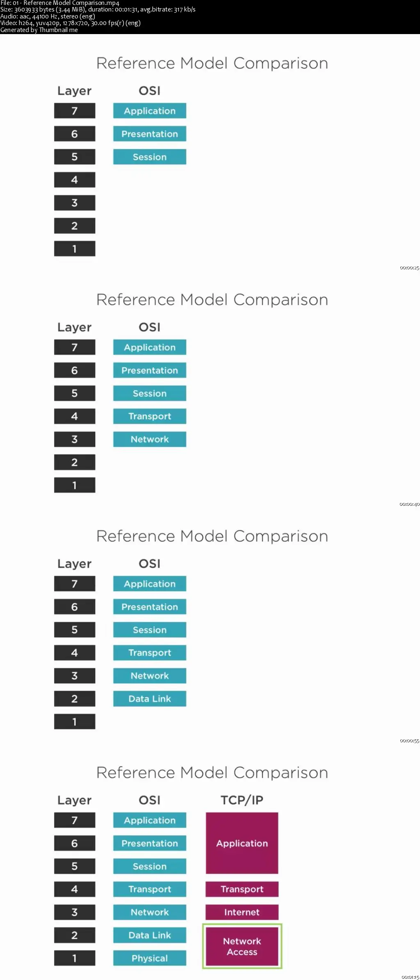Jump to the 00:00:25 timestamp label

point(409,268)
